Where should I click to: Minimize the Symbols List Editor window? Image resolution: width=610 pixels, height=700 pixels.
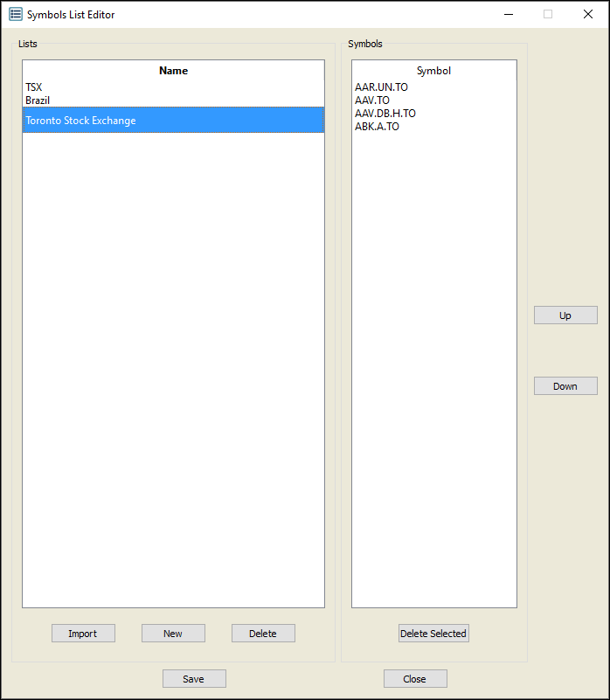click(508, 14)
